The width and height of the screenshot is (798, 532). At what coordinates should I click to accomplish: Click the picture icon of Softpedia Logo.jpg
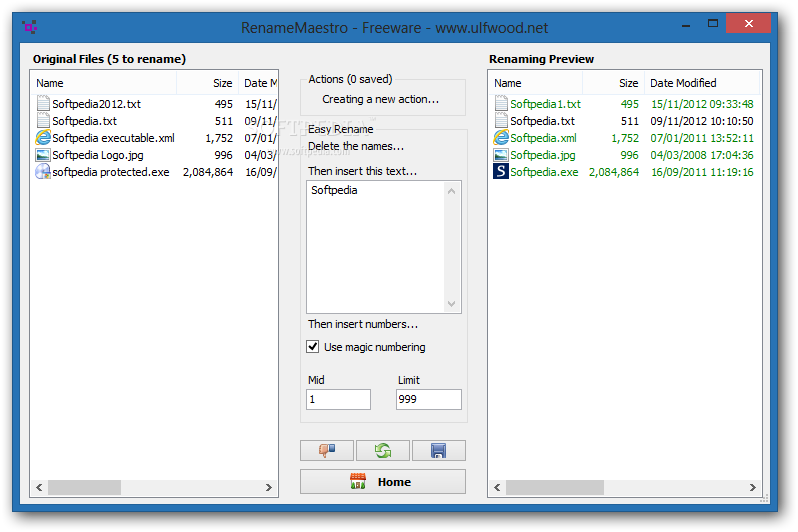click(x=43, y=155)
